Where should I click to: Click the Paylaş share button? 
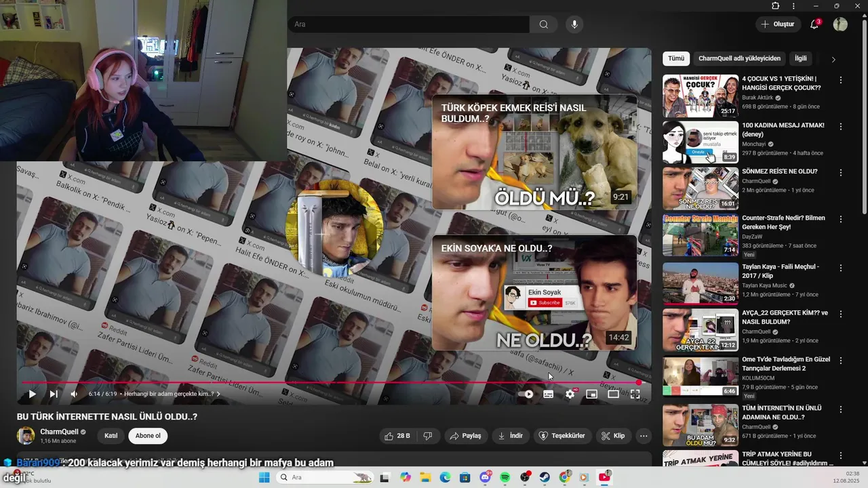466,436
